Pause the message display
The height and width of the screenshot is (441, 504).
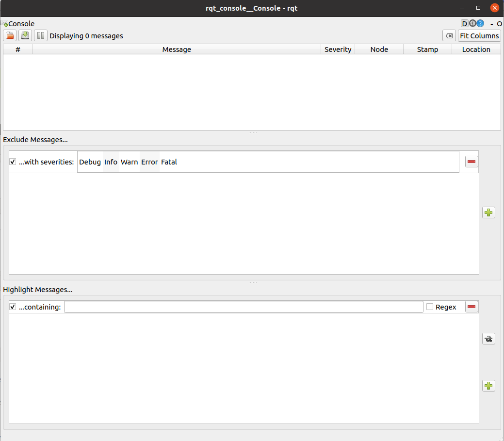[41, 35]
